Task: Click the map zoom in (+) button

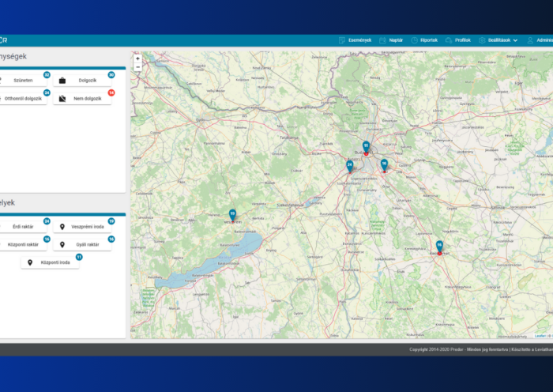Action: [x=137, y=58]
